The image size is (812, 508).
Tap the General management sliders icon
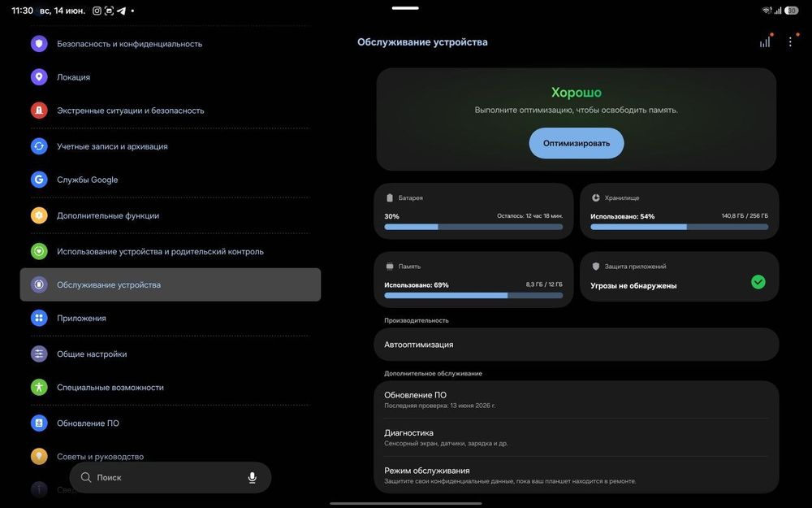(x=39, y=354)
